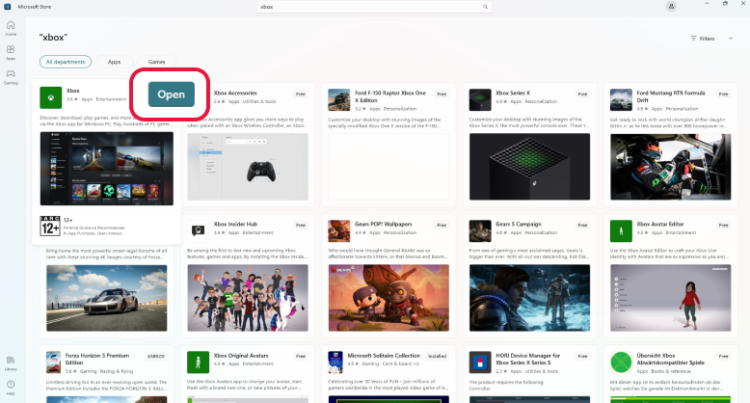Screen dimensions: 750x403
Task: Click the Ford Mustang RTR Formula Drift icon
Action: tap(621, 100)
